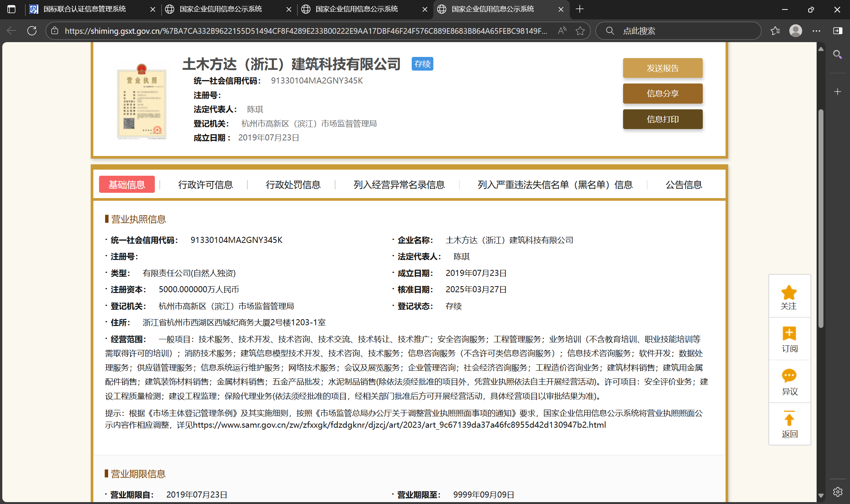
Task: Open the tab actions menu icon
Action: [x=11, y=9]
